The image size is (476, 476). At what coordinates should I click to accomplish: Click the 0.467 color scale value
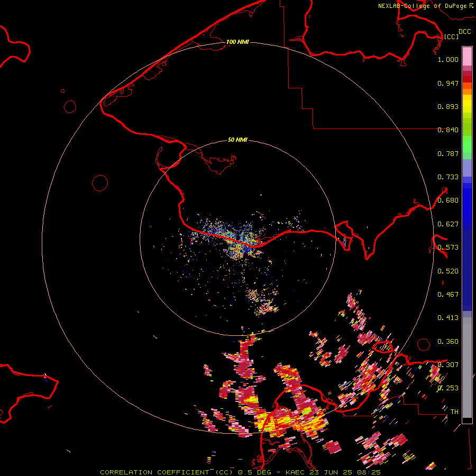(x=448, y=295)
